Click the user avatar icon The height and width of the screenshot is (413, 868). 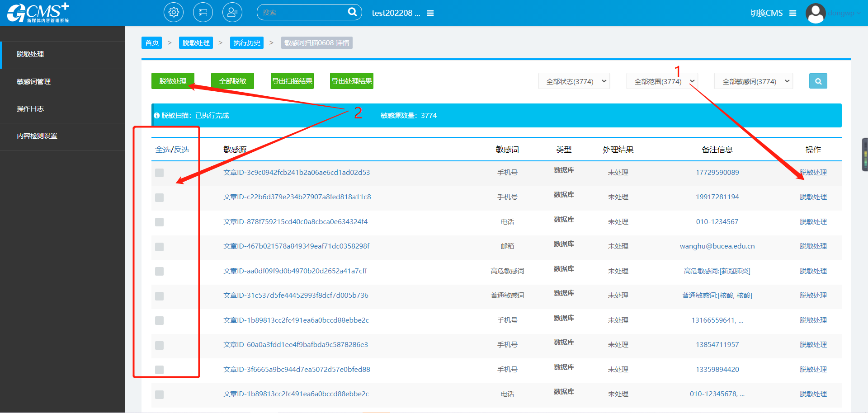pyautogui.click(x=816, y=13)
